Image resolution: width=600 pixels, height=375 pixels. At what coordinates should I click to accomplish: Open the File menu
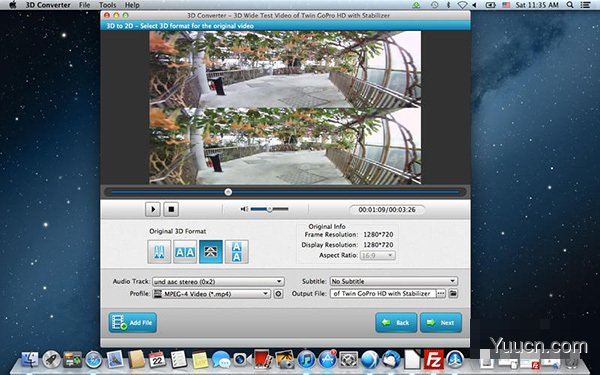[x=84, y=5]
